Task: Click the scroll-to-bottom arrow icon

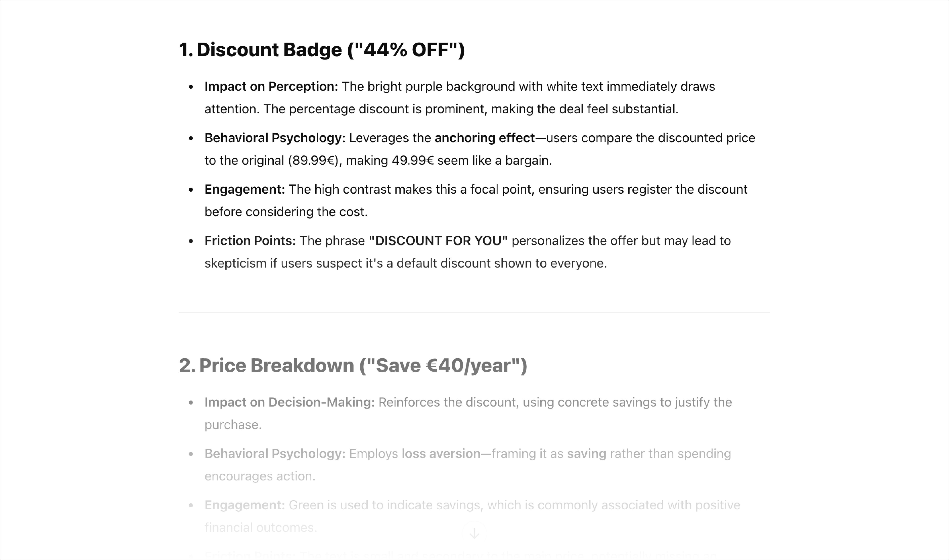Action: [x=474, y=533]
